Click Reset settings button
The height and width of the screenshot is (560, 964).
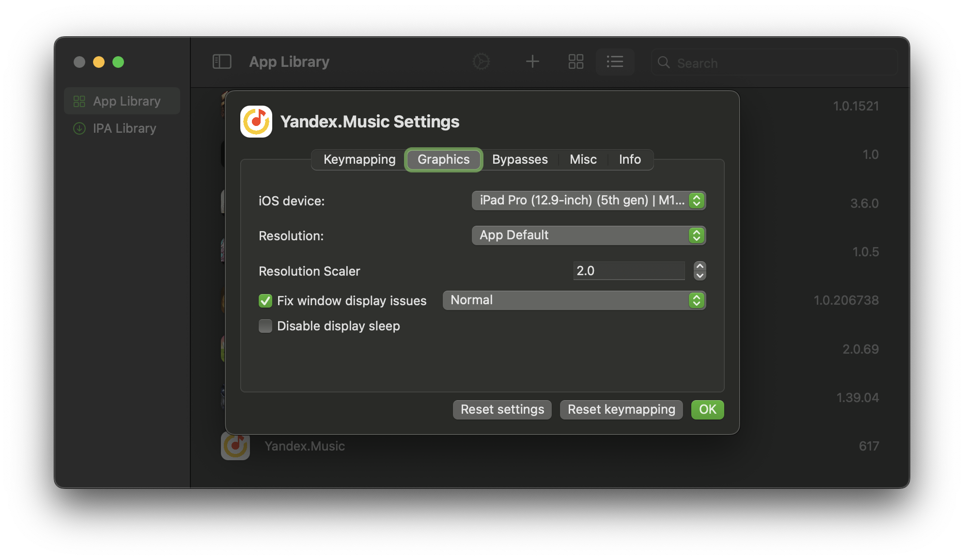tap(502, 409)
